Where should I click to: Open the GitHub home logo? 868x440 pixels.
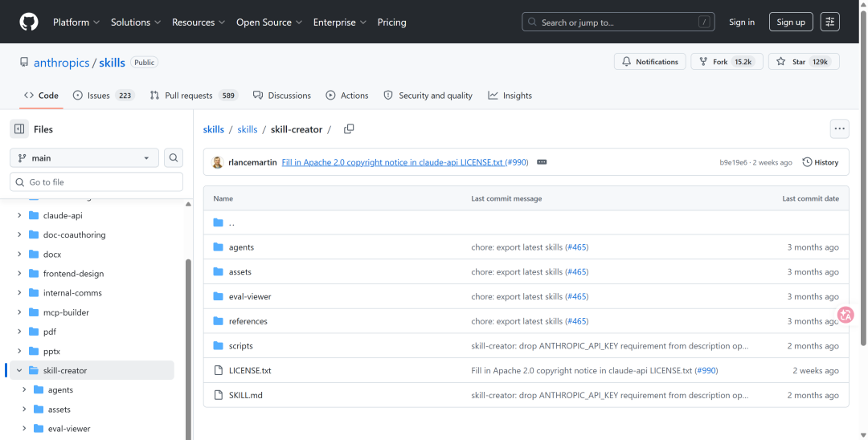(x=29, y=22)
